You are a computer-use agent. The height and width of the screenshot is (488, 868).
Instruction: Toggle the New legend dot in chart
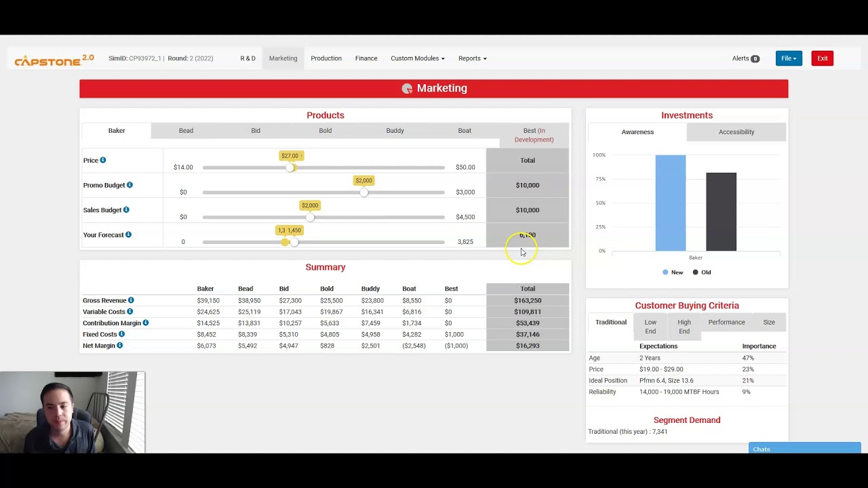tap(665, 272)
